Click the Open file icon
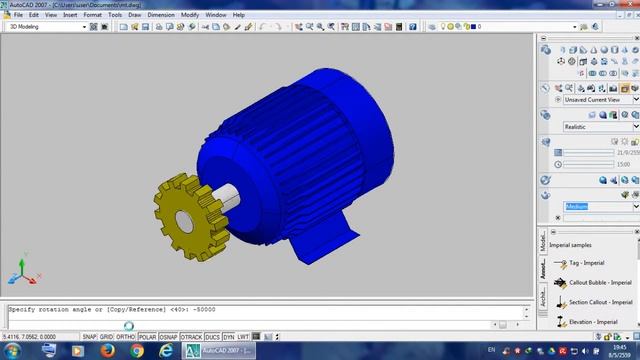This screenshot has width=640, height=360. coord(134,27)
